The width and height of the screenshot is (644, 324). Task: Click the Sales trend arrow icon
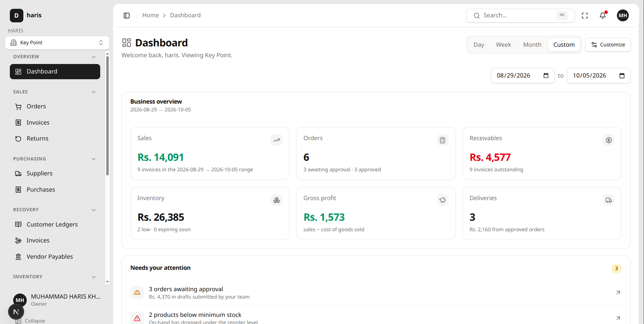(x=277, y=140)
